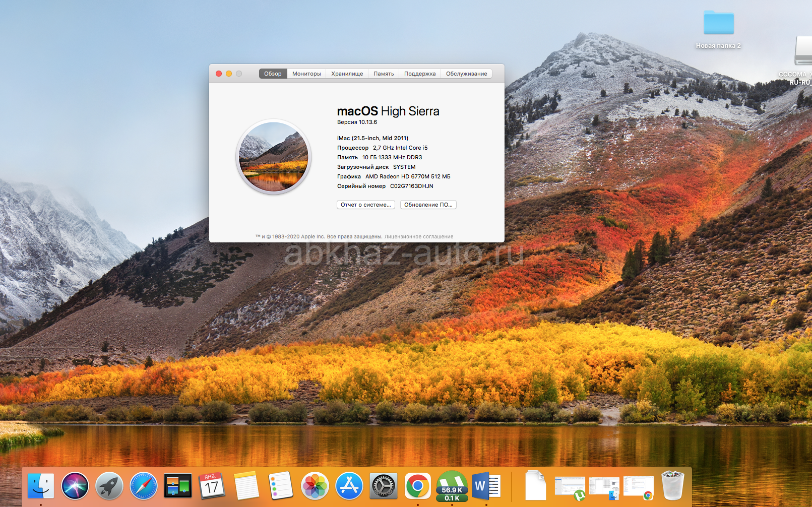812x507 pixels.
Task: Open Photos app in Dock
Action: (x=315, y=486)
